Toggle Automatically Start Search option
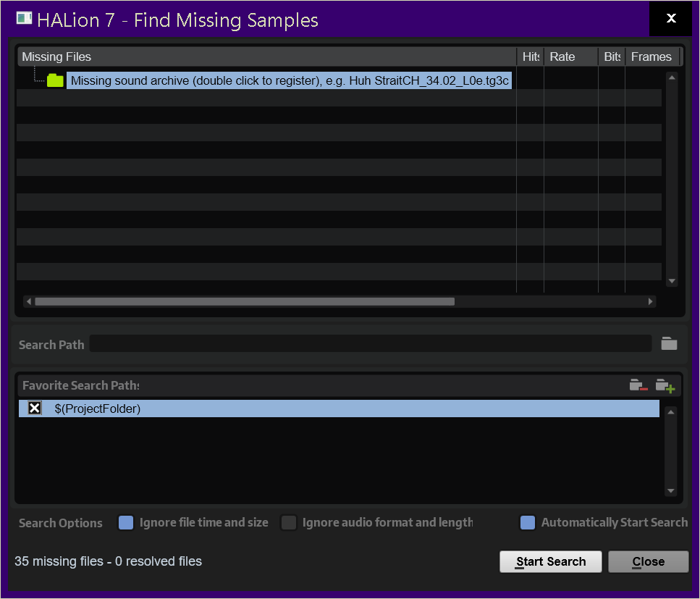Viewport: 700px width, 599px height. (528, 522)
